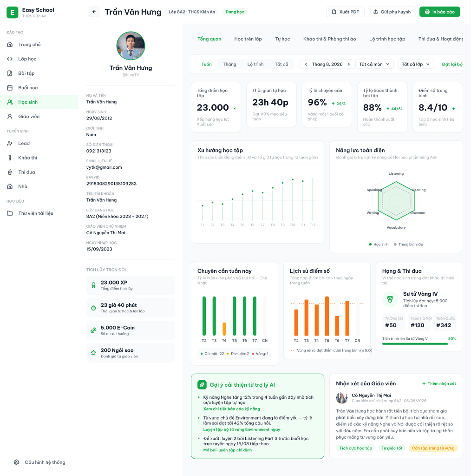Open Xem chi tiết báo cáo kỹ năng
The width and height of the screenshot is (471, 476).
point(232,409)
